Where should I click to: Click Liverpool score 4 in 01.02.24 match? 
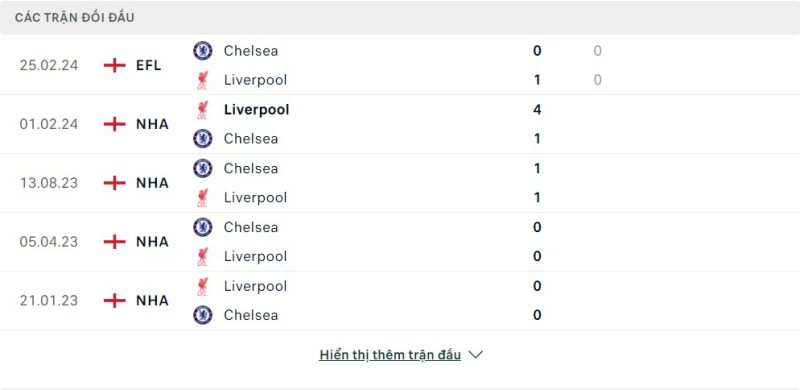point(537,110)
